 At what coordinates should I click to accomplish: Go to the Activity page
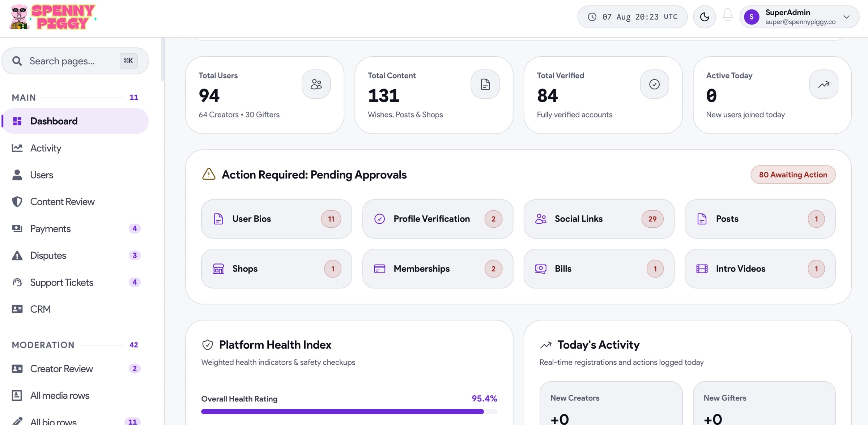tap(75, 148)
